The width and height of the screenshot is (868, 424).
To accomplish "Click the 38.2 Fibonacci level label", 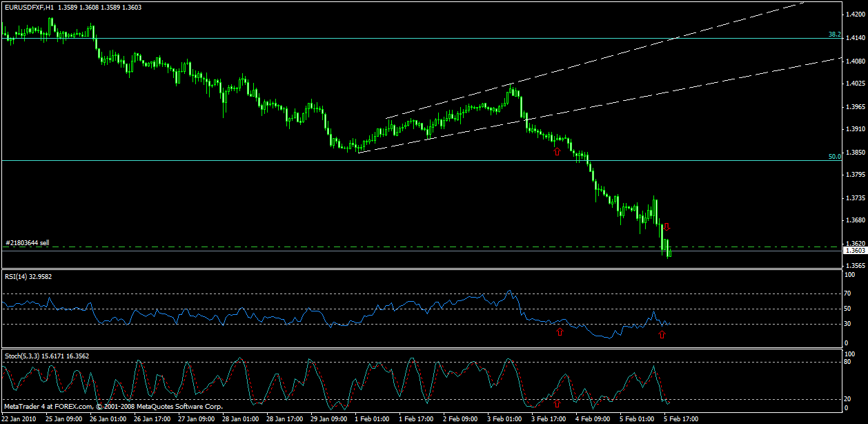I will click(834, 35).
